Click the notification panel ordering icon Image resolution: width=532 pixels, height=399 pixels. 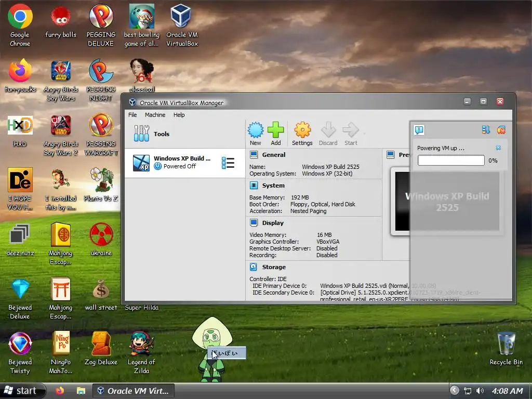486,129
